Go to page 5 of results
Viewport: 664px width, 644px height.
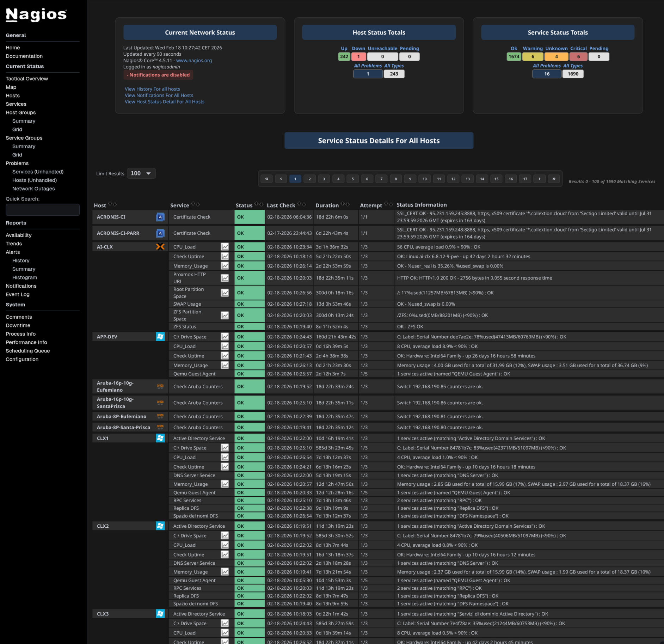tap(352, 179)
